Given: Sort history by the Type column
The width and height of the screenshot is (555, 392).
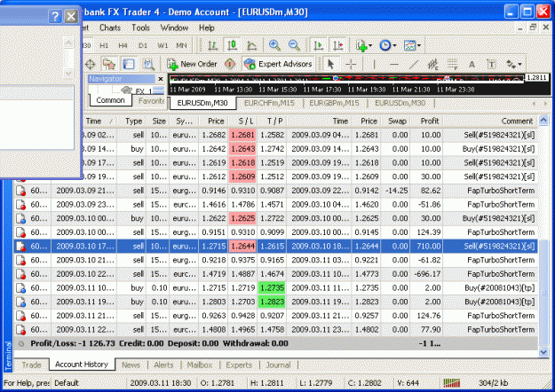Looking at the screenshot, I should click(131, 121).
